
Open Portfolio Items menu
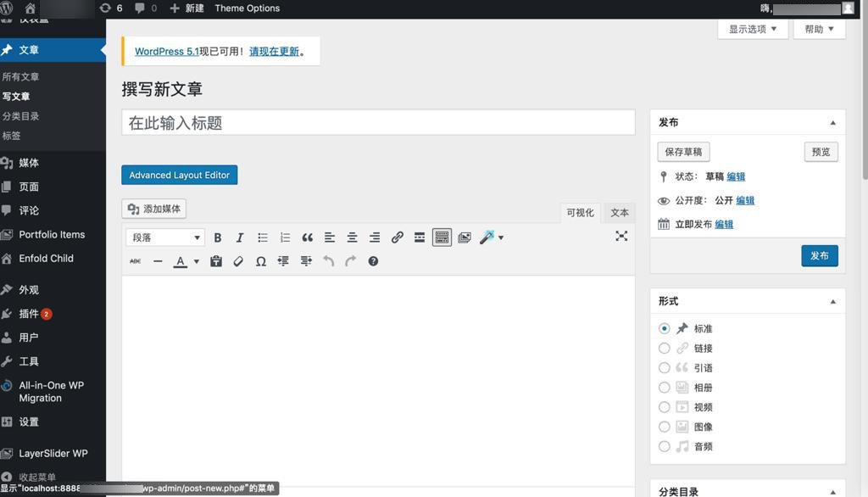pos(53,234)
